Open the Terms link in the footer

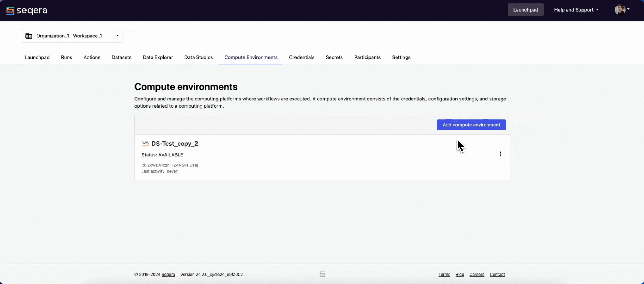(444, 274)
